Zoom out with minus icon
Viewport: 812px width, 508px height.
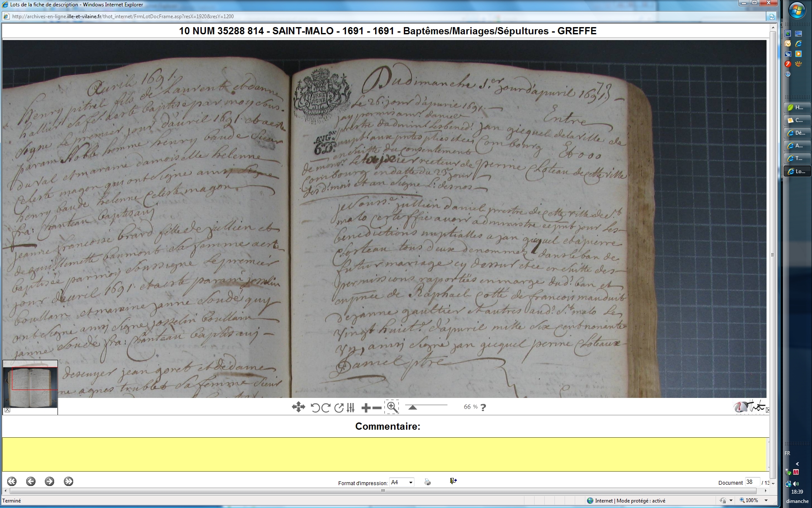(x=377, y=408)
